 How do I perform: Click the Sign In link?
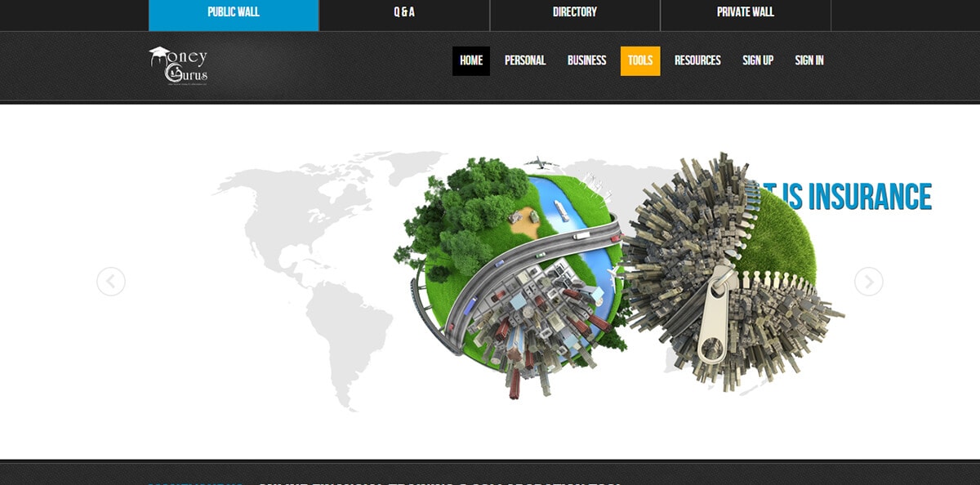tap(809, 60)
